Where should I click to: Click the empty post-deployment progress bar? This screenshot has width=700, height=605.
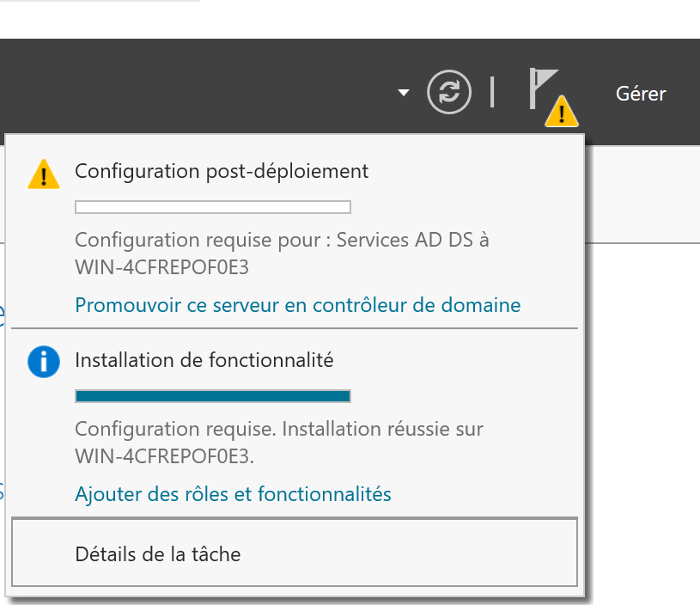(213, 207)
